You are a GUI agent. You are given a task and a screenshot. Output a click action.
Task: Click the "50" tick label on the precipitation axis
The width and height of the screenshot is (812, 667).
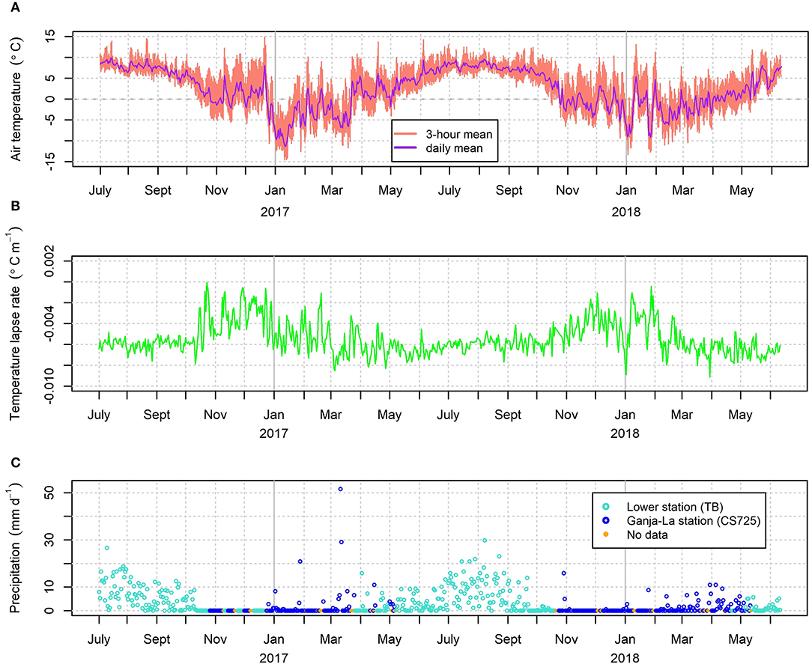49,493
